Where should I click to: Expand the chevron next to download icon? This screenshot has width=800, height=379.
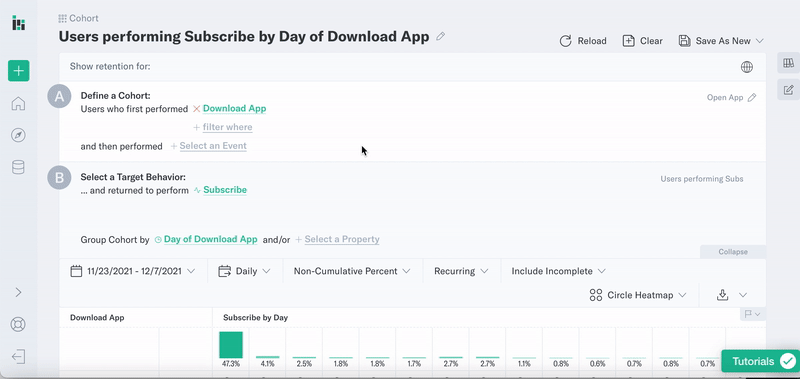(743, 295)
